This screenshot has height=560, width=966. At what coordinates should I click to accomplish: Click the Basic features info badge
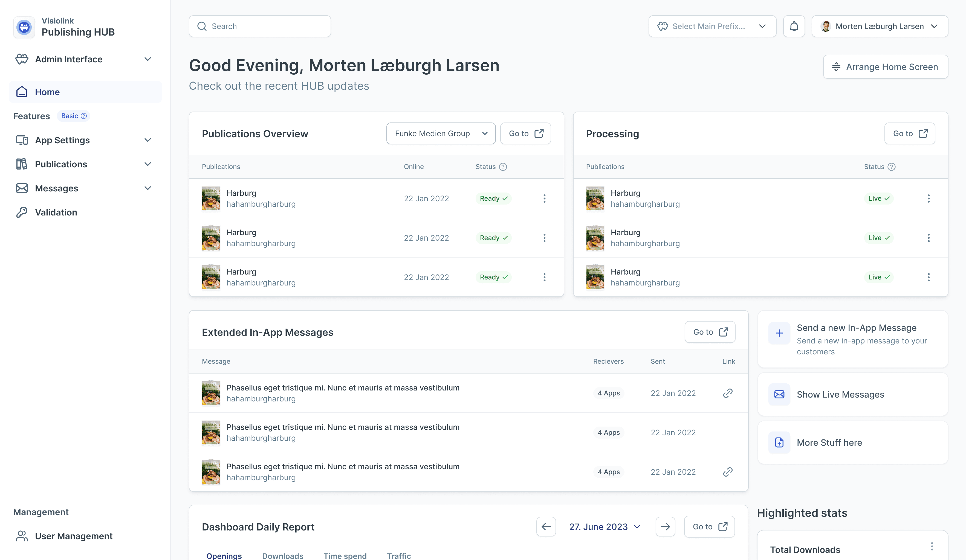point(74,116)
